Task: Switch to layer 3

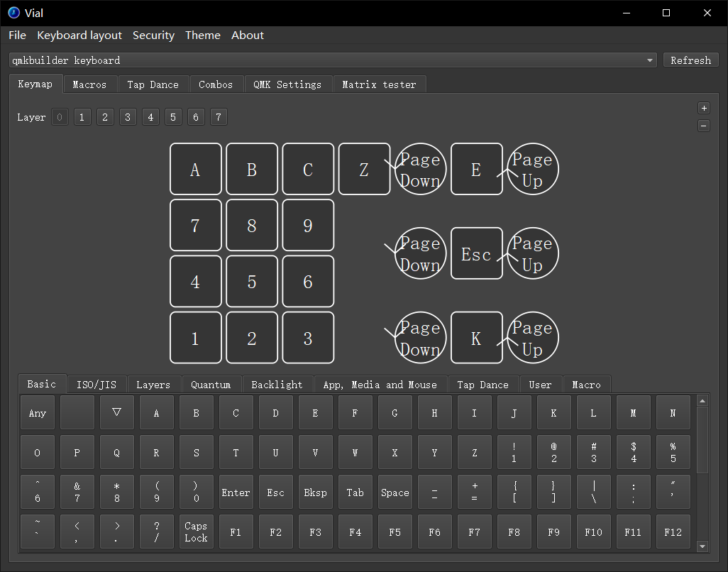Action: pos(128,117)
